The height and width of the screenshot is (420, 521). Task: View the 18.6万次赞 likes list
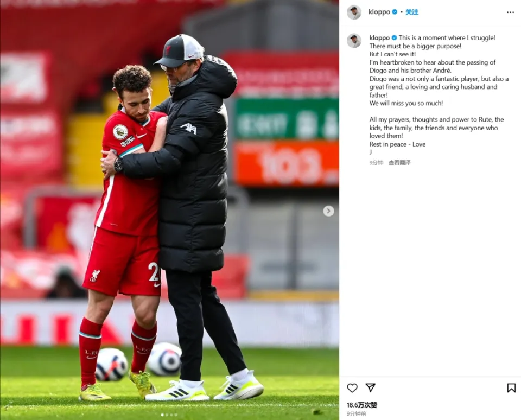pos(362,405)
